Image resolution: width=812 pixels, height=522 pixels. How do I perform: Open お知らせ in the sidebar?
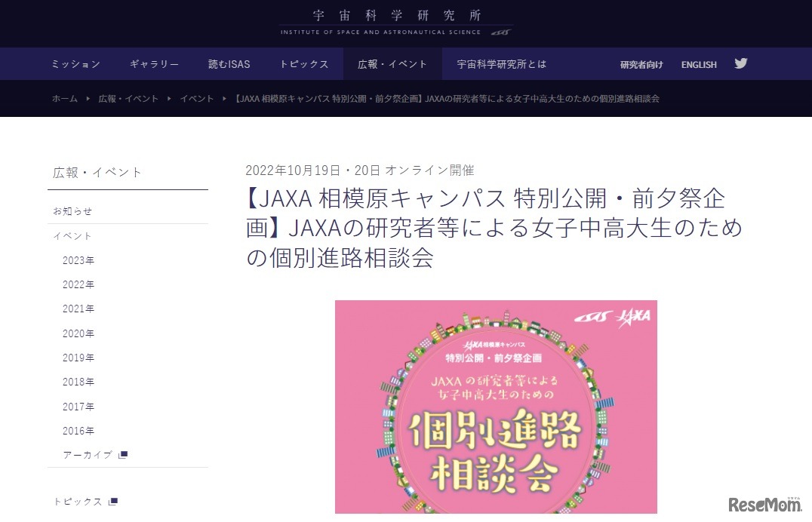coord(72,211)
